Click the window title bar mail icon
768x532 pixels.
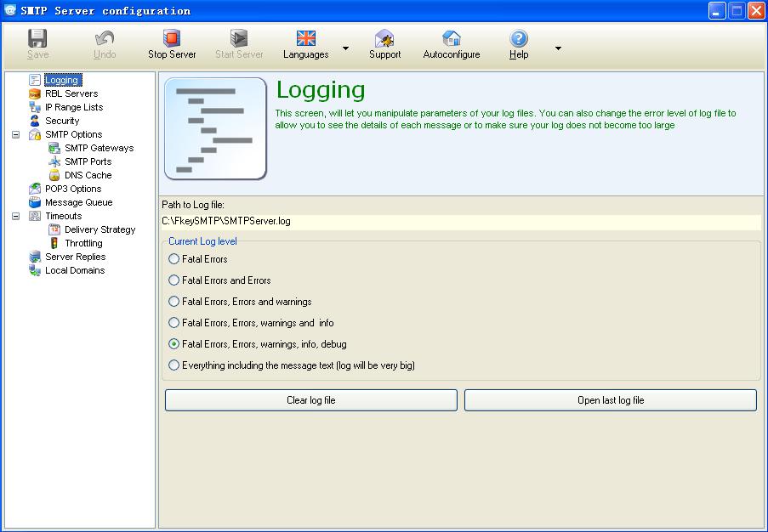pos(10,10)
